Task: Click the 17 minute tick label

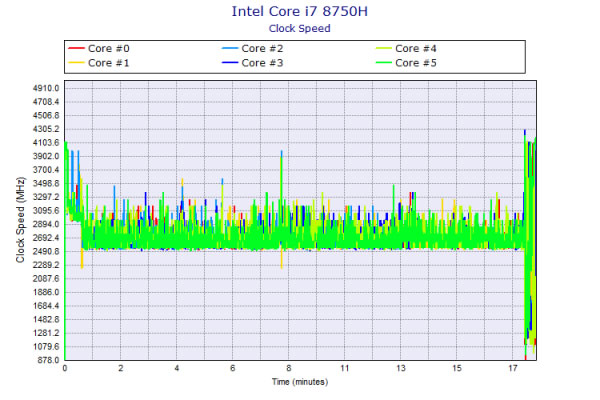Action: coord(513,368)
